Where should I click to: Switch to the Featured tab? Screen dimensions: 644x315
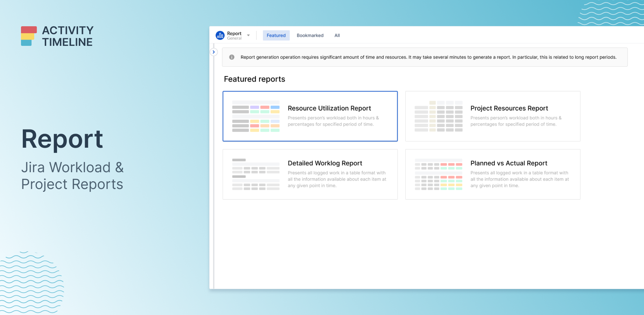(276, 35)
